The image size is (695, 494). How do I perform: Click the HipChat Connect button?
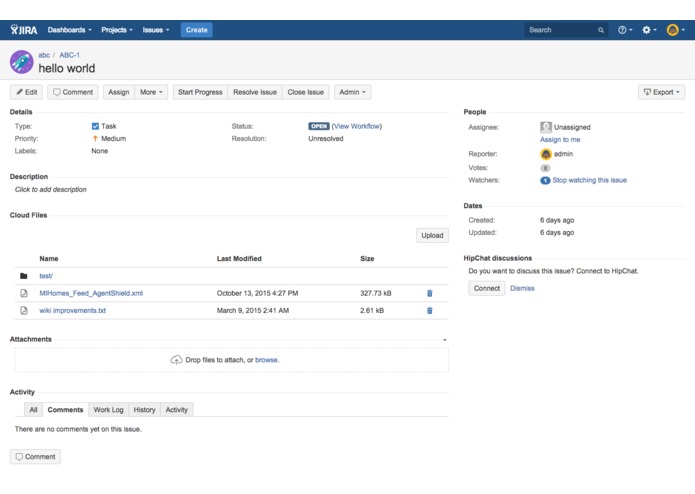(487, 288)
